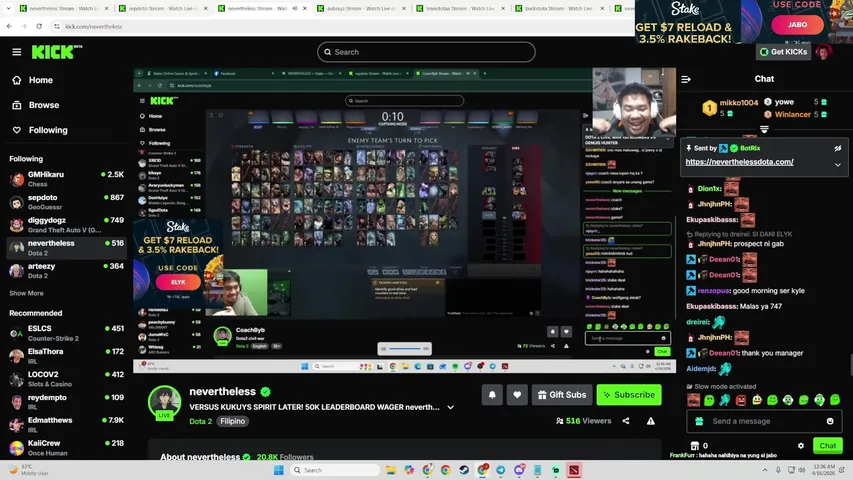Follow nevertheless with heart button
This screenshot has height=480, width=853.
click(x=517, y=395)
